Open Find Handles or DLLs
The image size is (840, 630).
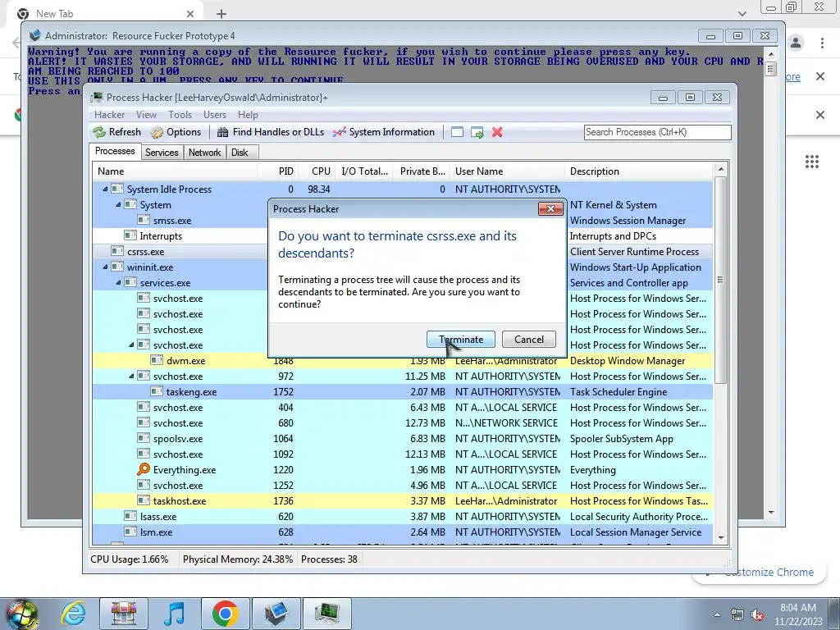[271, 132]
